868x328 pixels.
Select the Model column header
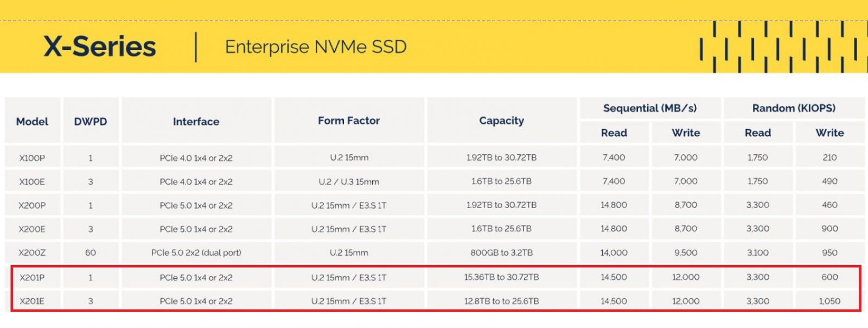[x=32, y=121]
